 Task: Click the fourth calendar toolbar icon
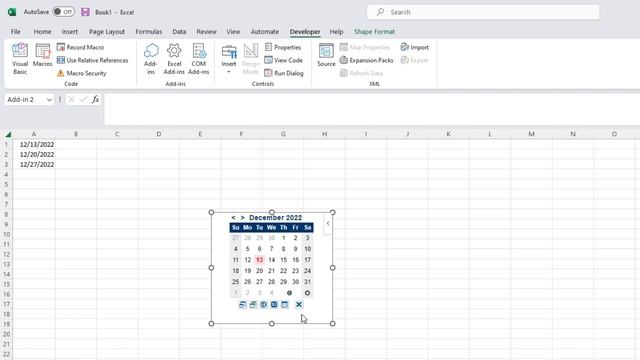point(274,304)
